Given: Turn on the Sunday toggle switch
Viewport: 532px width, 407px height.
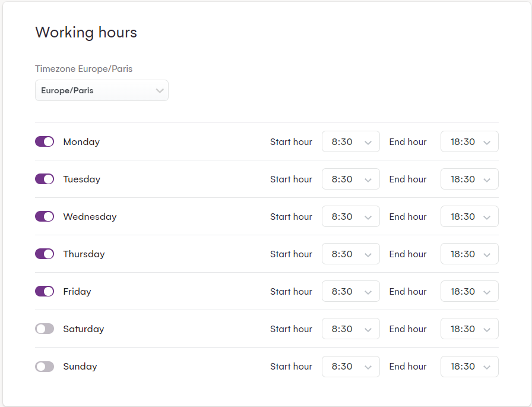Looking at the screenshot, I should (x=45, y=366).
